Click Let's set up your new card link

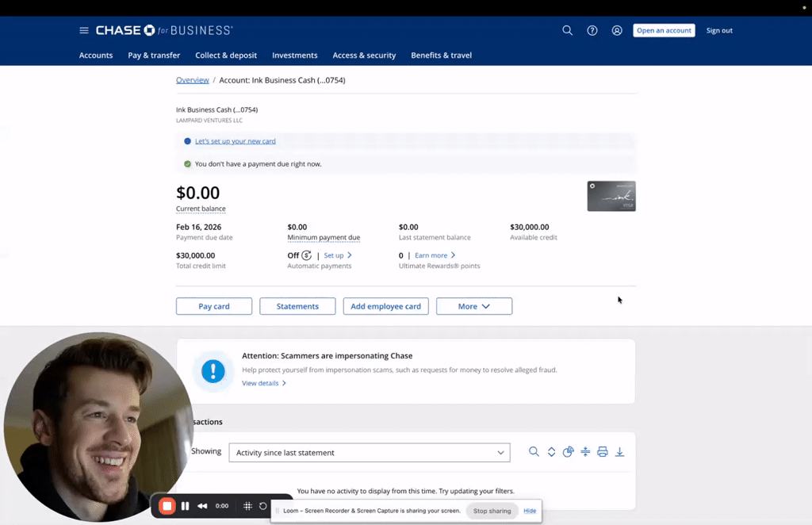pyautogui.click(x=235, y=141)
